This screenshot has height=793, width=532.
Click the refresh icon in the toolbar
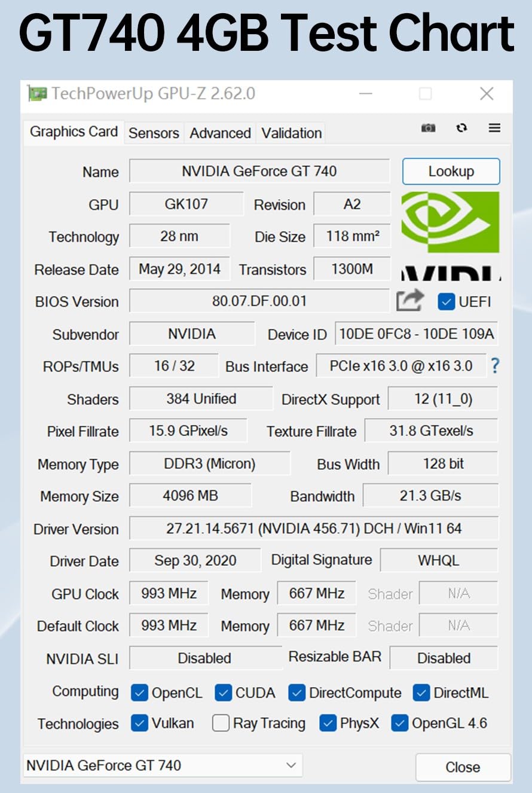tap(461, 128)
